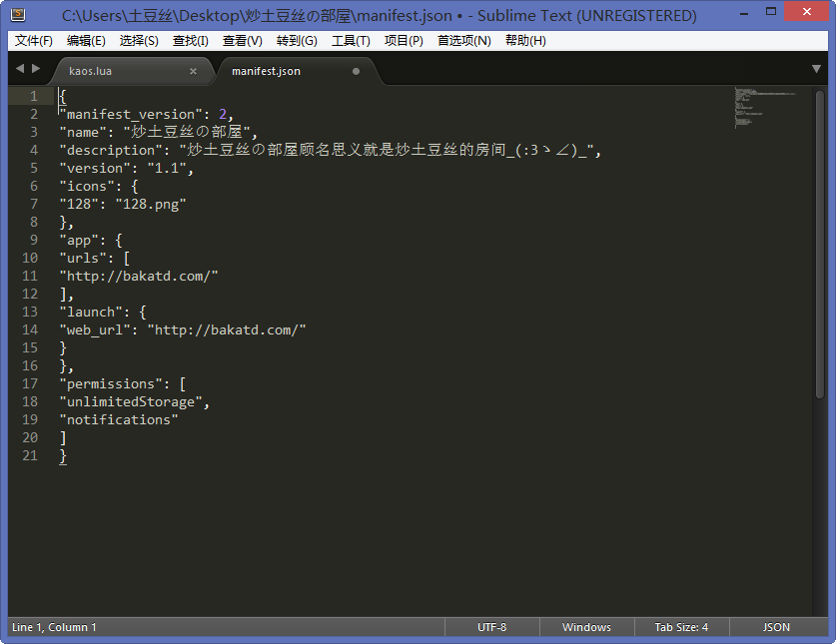Open the tab list dropdown arrow

click(x=816, y=69)
